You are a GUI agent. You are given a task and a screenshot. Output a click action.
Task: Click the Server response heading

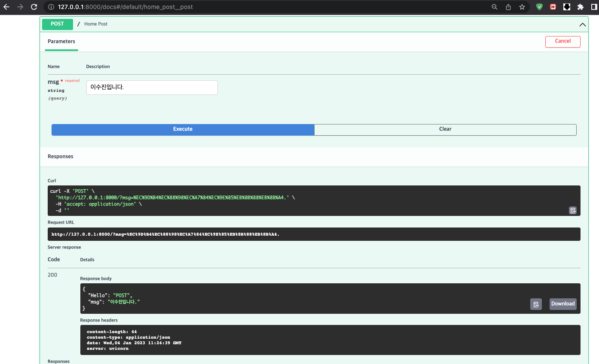[64, 247]
